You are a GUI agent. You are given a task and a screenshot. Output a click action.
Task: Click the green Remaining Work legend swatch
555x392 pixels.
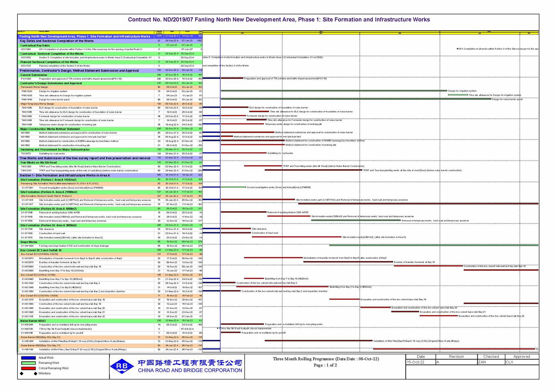[x=28, y=363]
